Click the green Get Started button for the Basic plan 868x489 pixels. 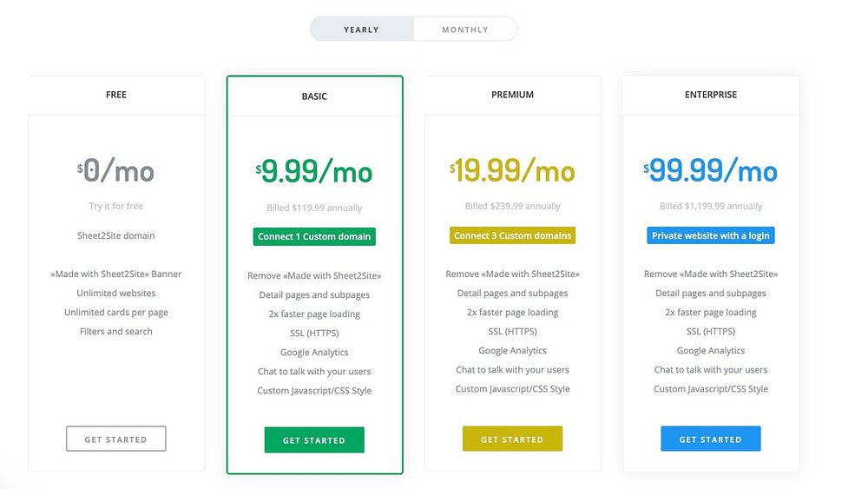pyautogui.click(x=314, y=440)
